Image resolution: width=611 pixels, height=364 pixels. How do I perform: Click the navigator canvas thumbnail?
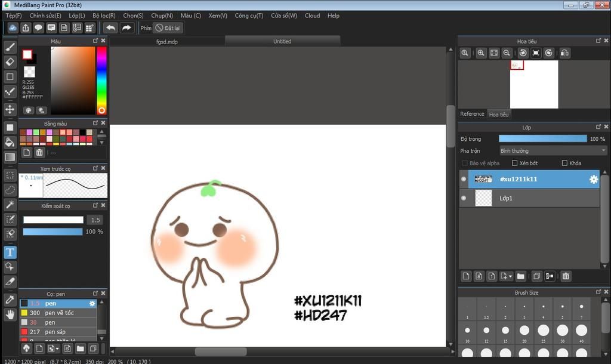[534, 84]
